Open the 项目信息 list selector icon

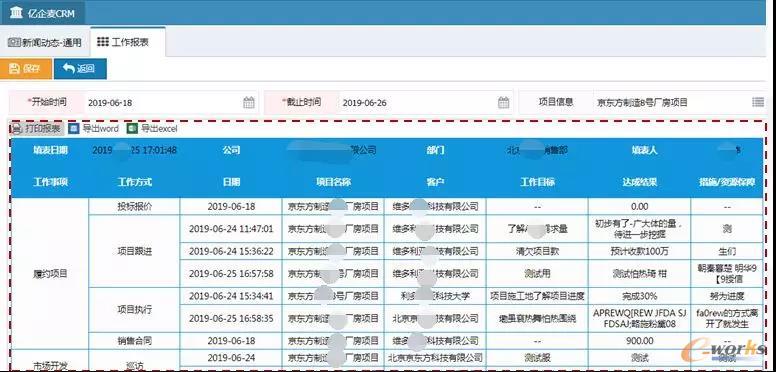click(x=758, y=102)
